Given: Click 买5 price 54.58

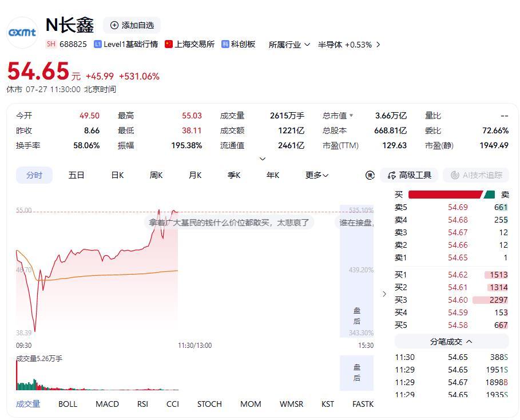Looking at the screenshot, I should [458, 325].
